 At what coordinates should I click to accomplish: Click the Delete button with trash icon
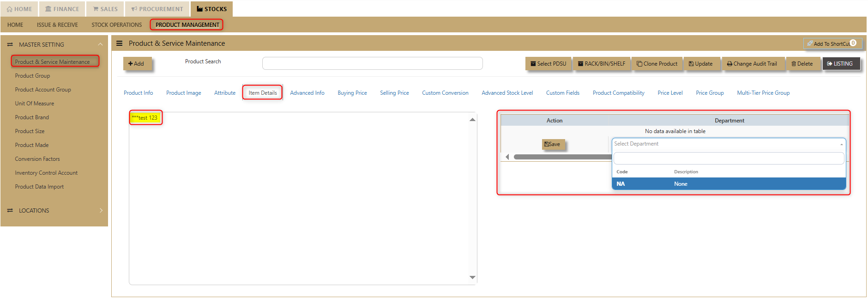[x=802, y=64]
